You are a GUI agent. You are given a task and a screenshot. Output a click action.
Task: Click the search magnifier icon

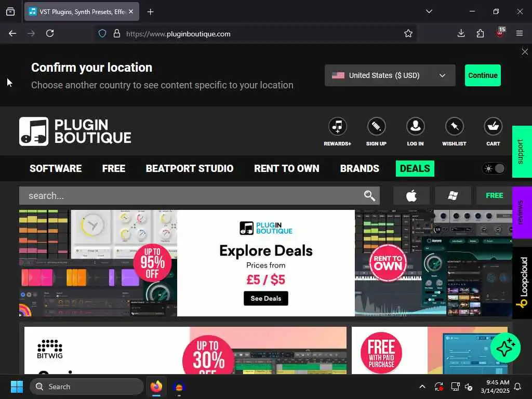[x=369, y=196]
